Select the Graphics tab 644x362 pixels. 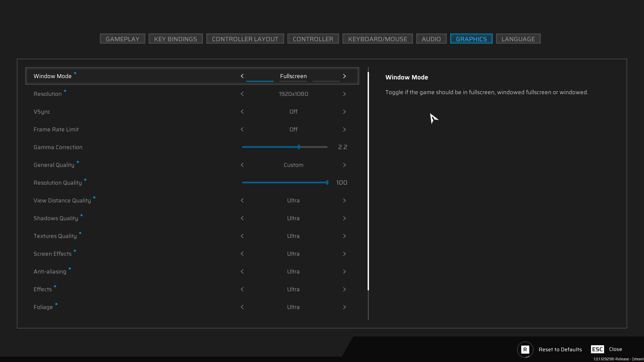[471, 39]
